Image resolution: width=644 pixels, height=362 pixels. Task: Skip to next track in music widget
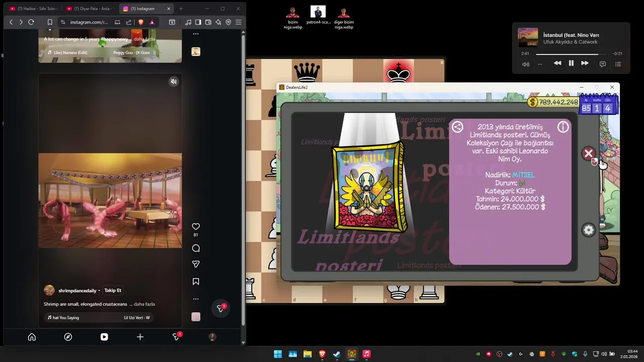coord(585,63)
